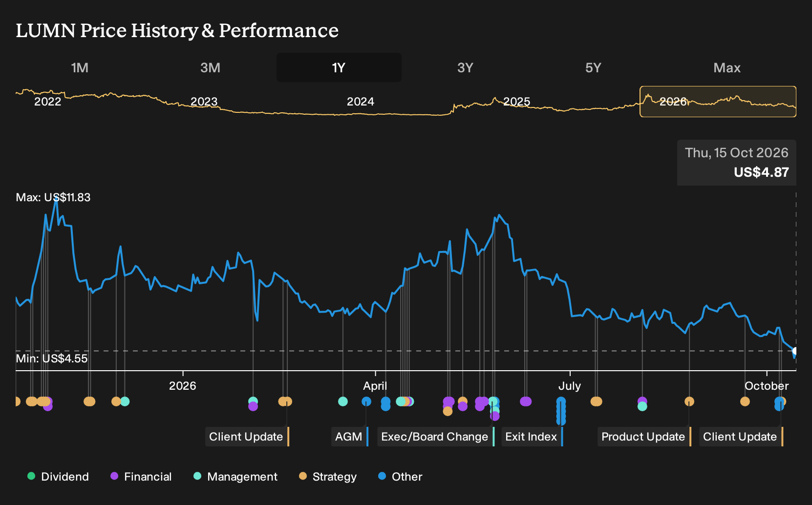The width and height of the screenshot is (812, 505).
Task: Select the Max time range
Action: click(727, 67)
